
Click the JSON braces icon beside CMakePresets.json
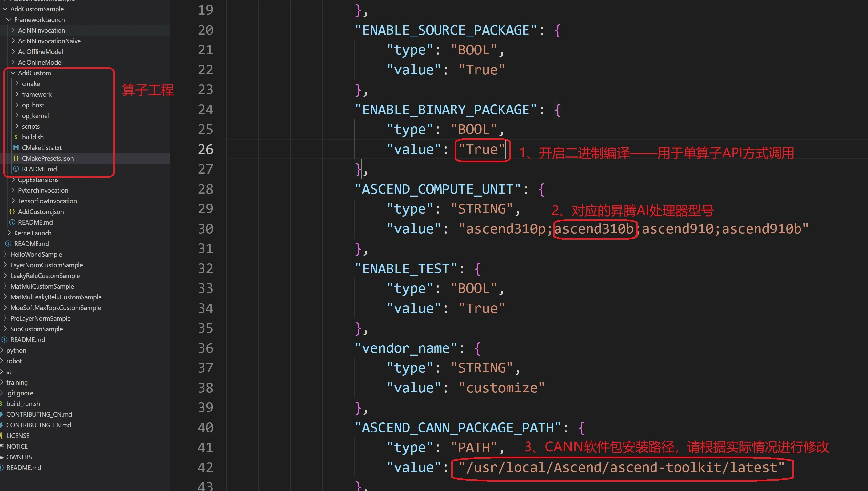(x=16, y=158)
